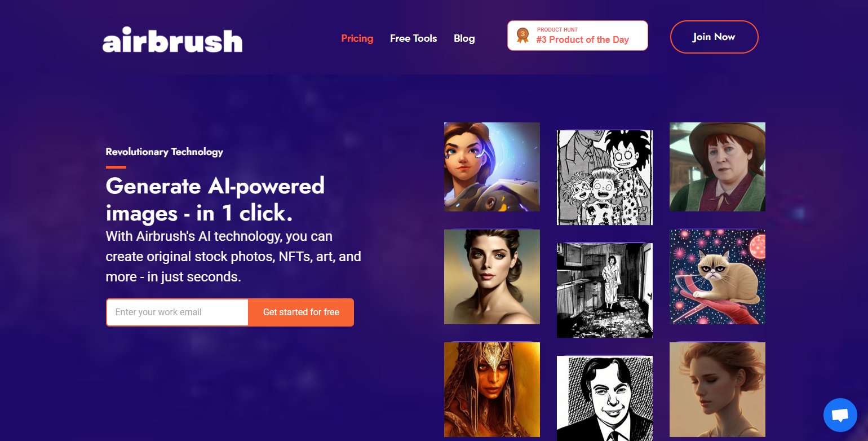The height and width of the screenshot is (441, 868).
Task: Open the Pricing menu item
Action: pyautogui.click(x=357, y=38)
